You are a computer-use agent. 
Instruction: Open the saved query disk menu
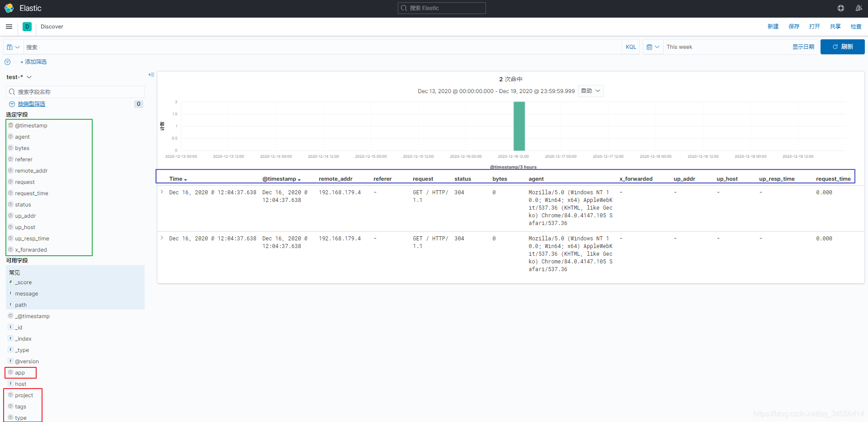[13, 47]
